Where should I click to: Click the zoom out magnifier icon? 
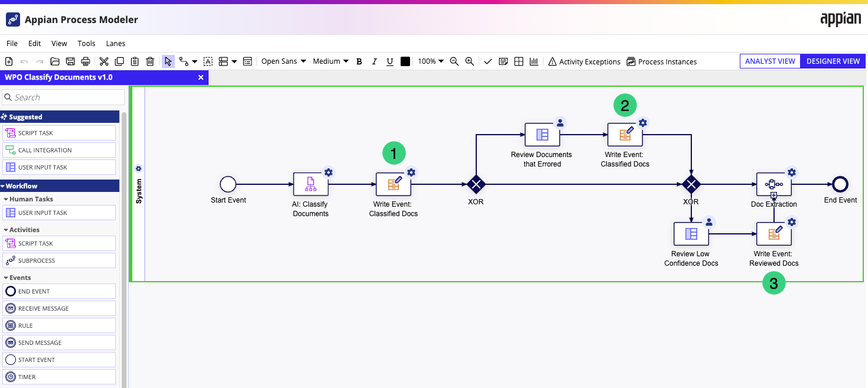(x=454, y=61)
